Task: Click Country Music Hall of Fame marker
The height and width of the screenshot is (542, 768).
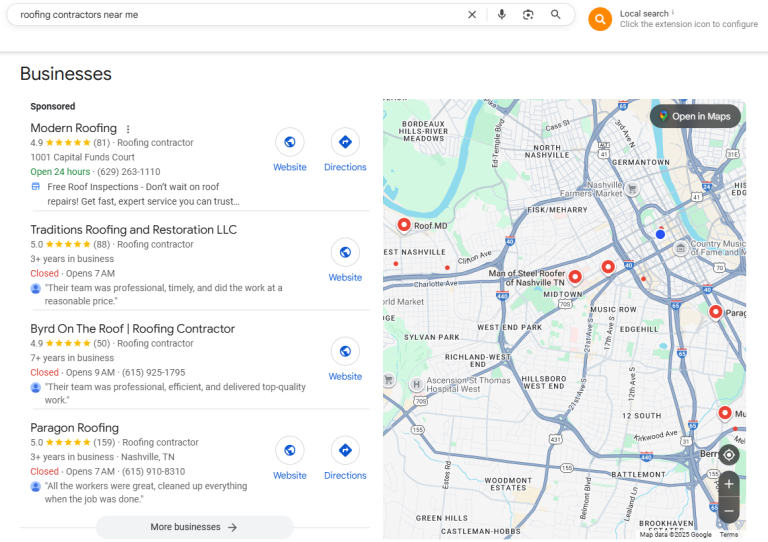Action: (680, 248)
